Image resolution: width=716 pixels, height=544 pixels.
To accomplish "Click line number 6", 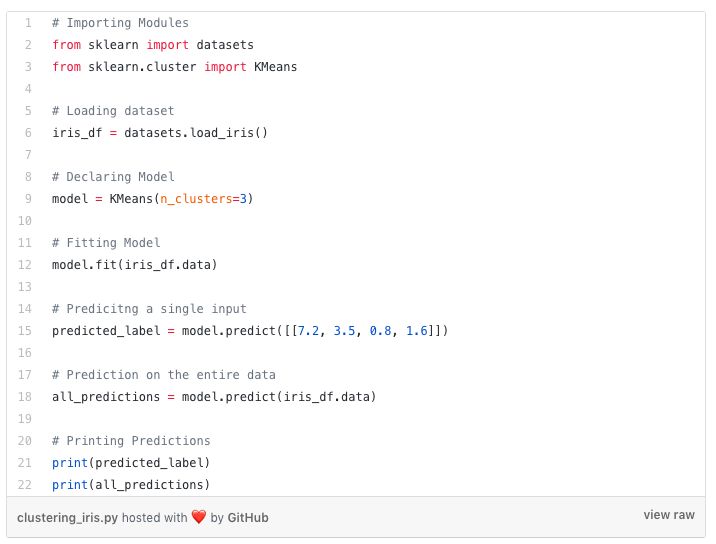I will coord(28,133).
